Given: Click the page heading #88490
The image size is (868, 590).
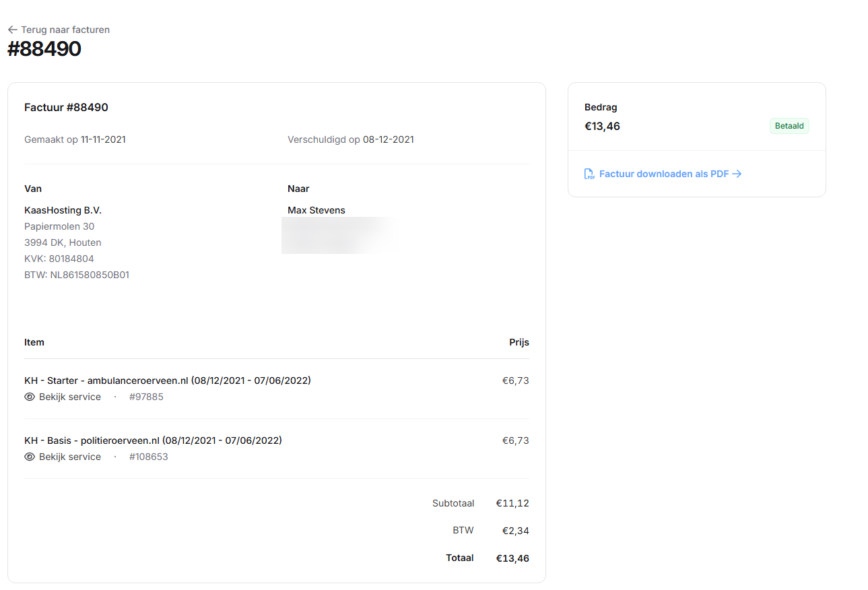Looking at the screenshot, I should [x=44, y=49].
